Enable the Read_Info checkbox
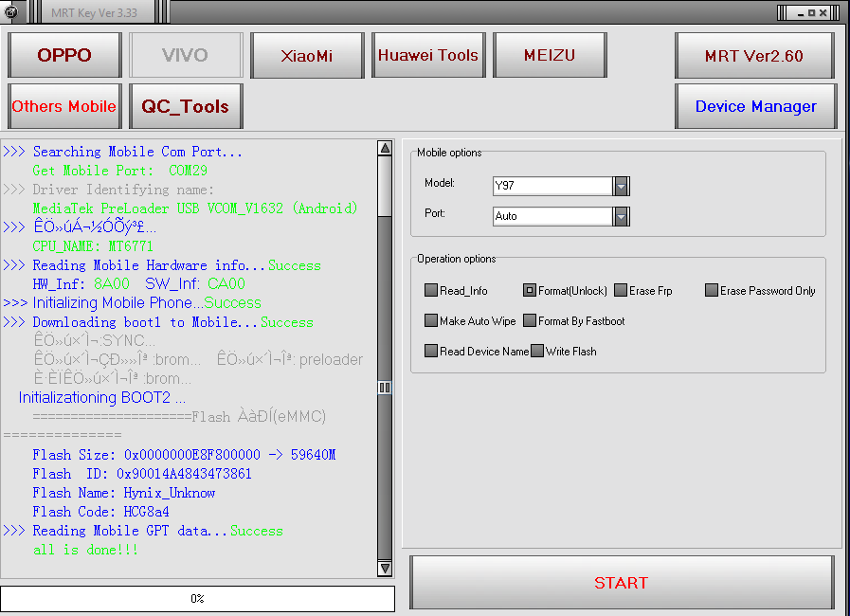850x616 pixels. [431, 290]
